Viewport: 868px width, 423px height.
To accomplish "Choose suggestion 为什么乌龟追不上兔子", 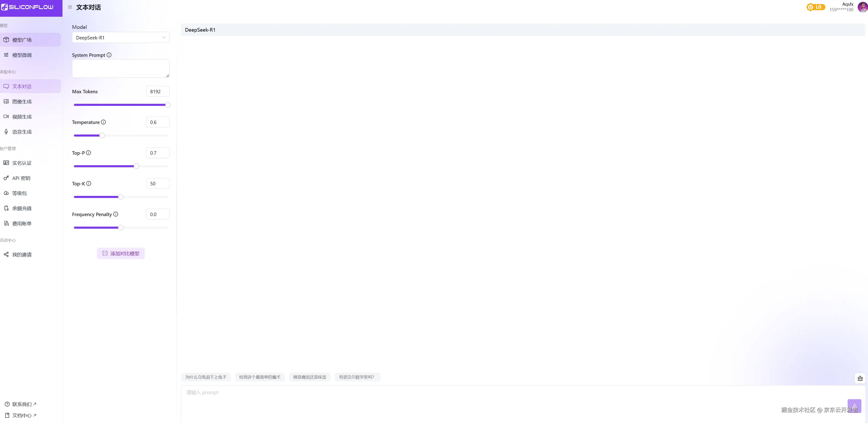I will tap(206, 377).
